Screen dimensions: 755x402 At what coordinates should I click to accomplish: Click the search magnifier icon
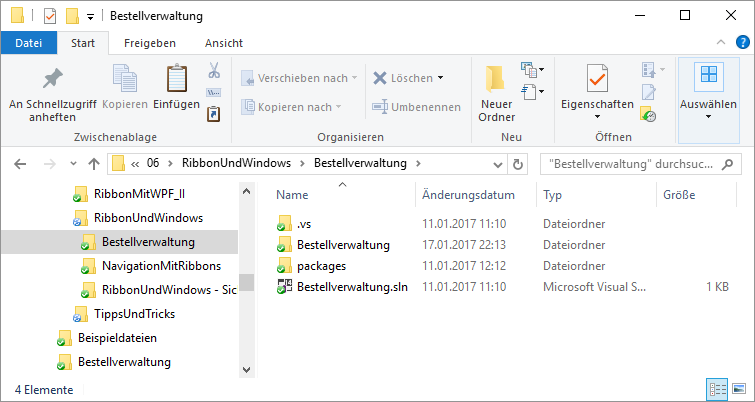coord(728,164)
